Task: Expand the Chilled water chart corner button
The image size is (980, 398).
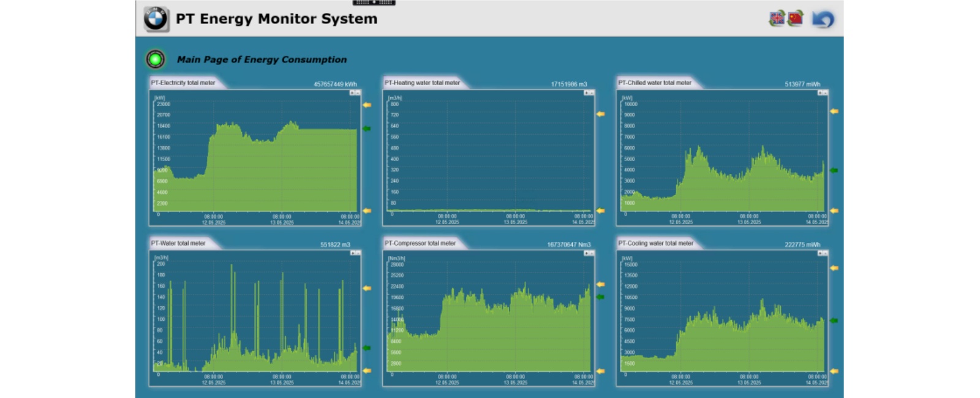Action: [822, 92]
